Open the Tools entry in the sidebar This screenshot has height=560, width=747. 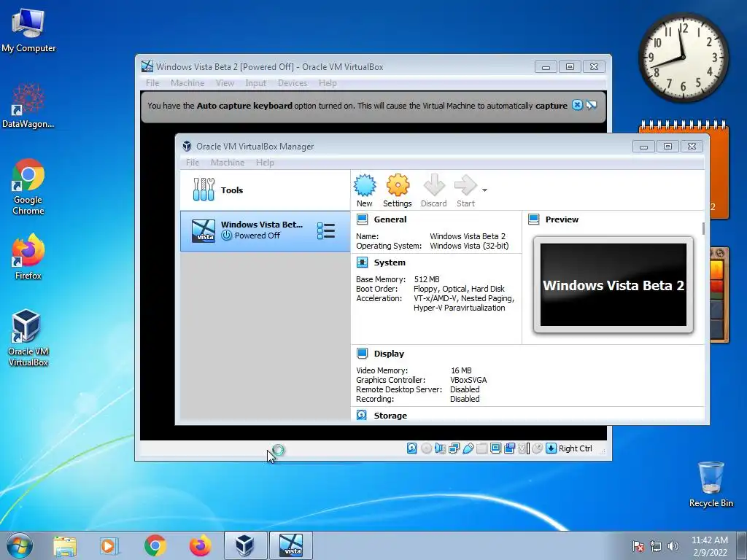265,190
